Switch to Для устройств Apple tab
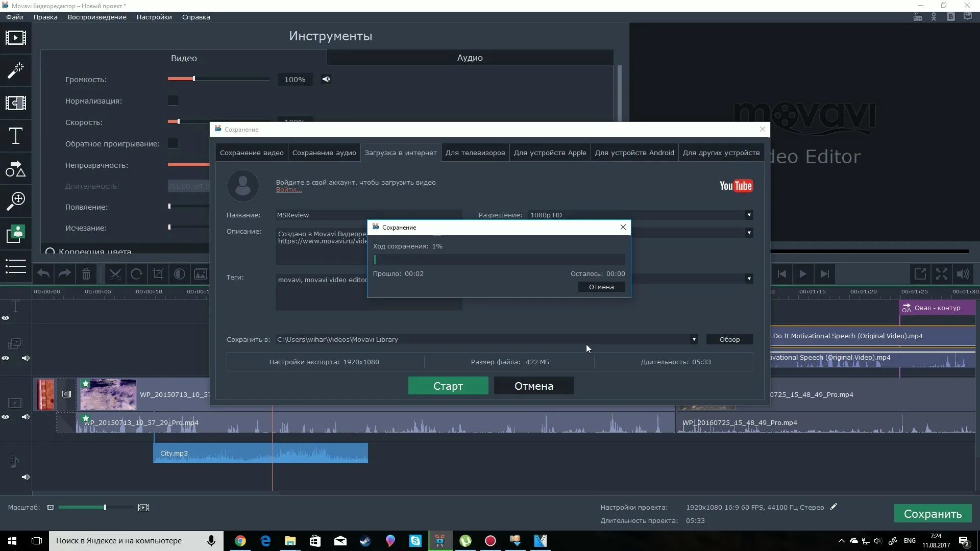This screenshot has width=980, height=551. point(550,153)
